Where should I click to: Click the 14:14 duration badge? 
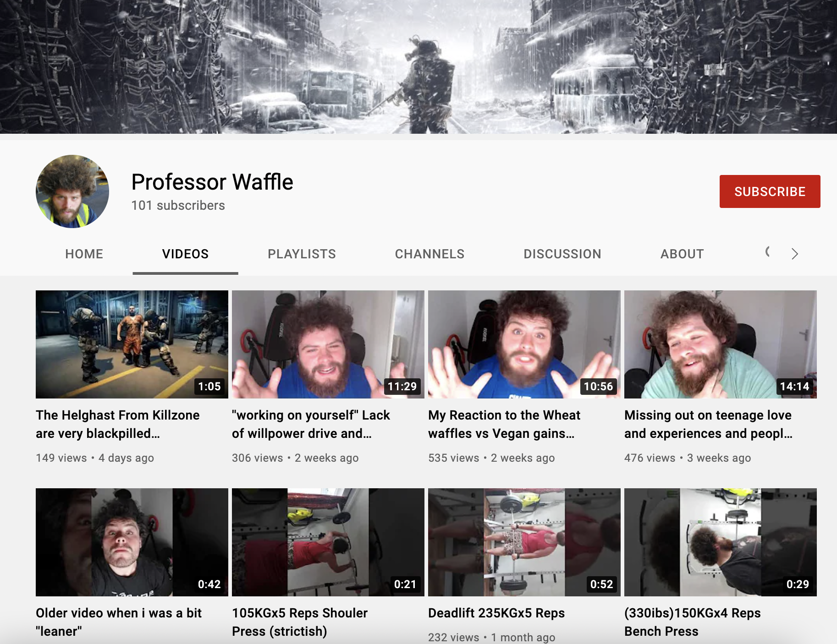pyautogui.click(x=795, y=387)
